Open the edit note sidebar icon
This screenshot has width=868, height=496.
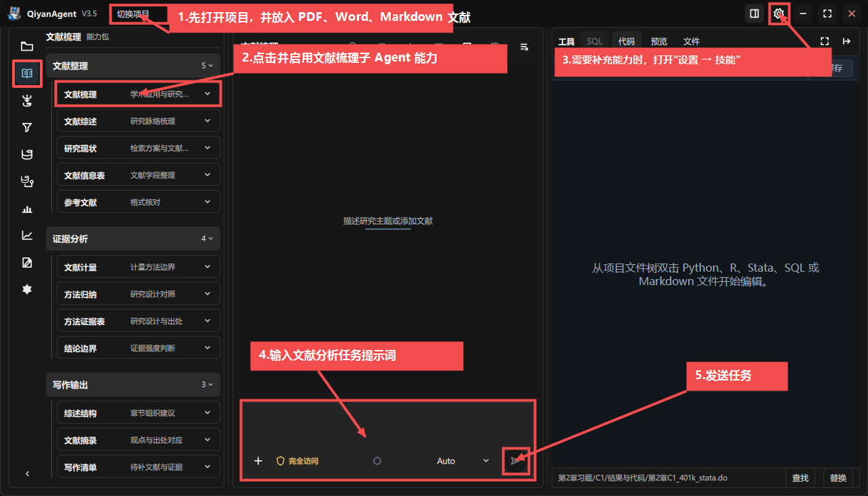tap(27, 262)
